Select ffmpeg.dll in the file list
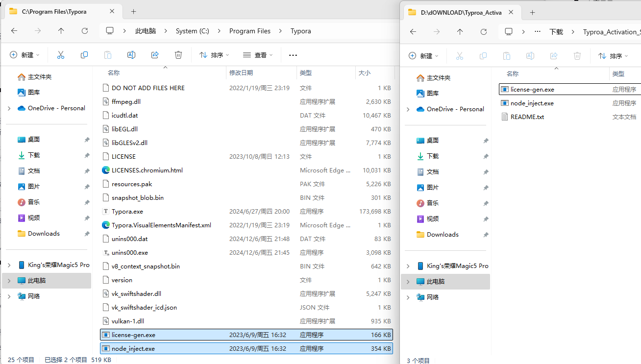Viewport: 641px width, 364px height. click(x=247, y=101)
